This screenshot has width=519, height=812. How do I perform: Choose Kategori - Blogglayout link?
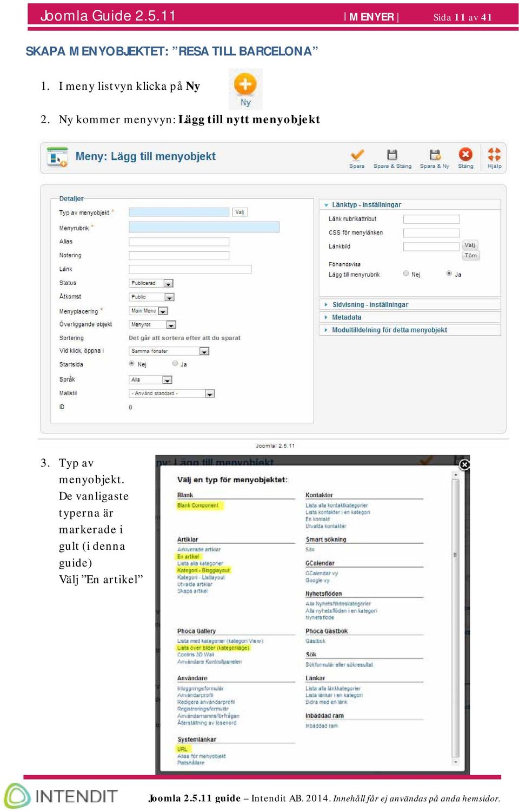tap(204, 570)
